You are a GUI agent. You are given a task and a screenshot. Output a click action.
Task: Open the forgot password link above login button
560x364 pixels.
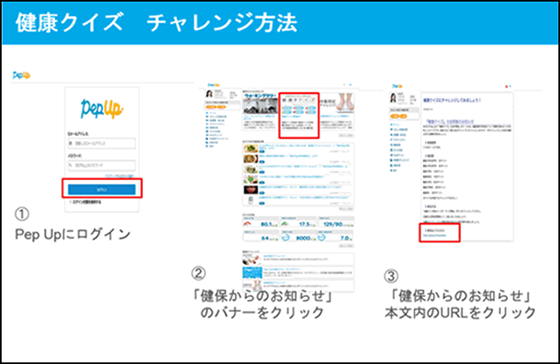[119, 176]
